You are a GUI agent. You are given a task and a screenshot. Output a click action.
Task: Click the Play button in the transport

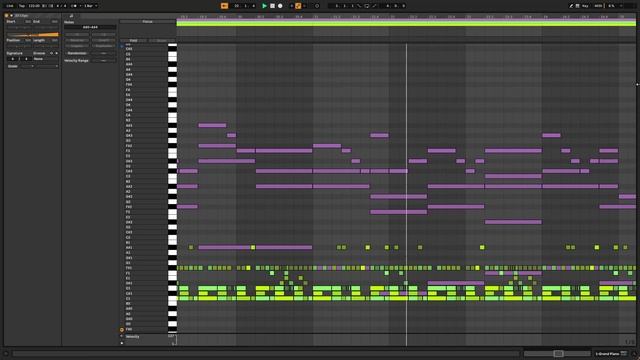point(264,6)
